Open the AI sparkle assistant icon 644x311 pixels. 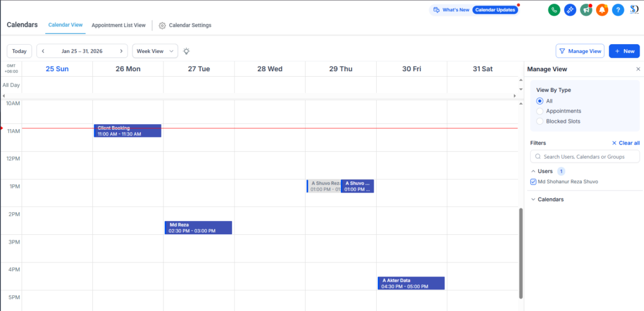570,10
